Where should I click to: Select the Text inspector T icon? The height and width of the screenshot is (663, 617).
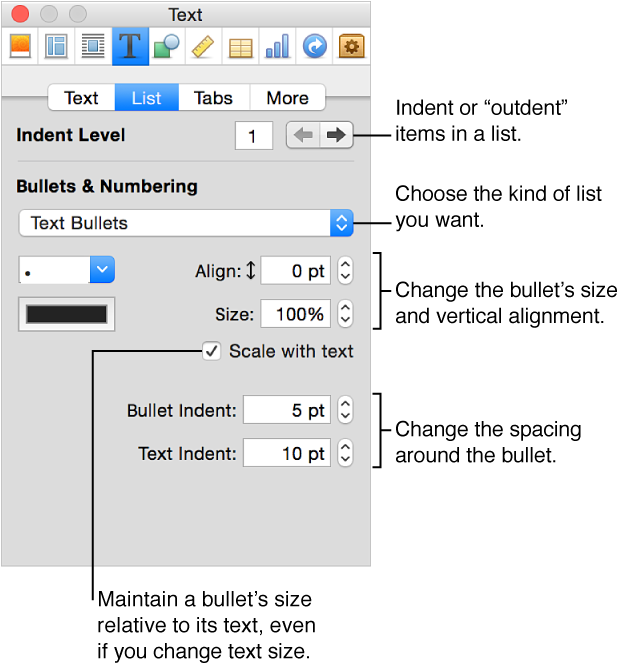click(x=130, y=46)
